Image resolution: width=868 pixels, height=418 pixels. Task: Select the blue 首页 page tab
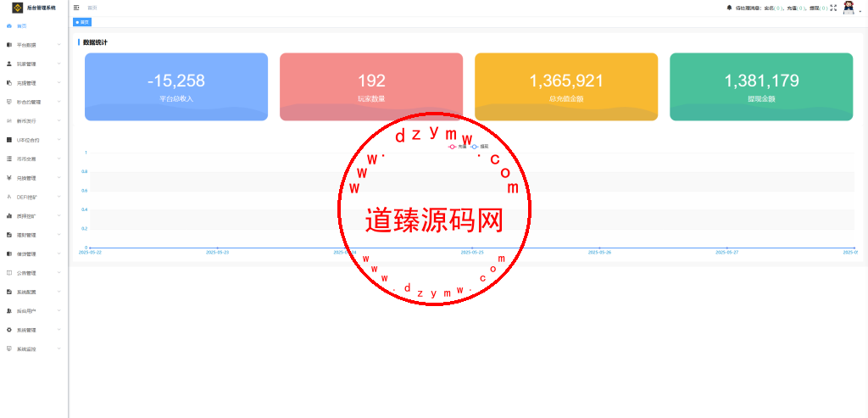pos(82,22)
